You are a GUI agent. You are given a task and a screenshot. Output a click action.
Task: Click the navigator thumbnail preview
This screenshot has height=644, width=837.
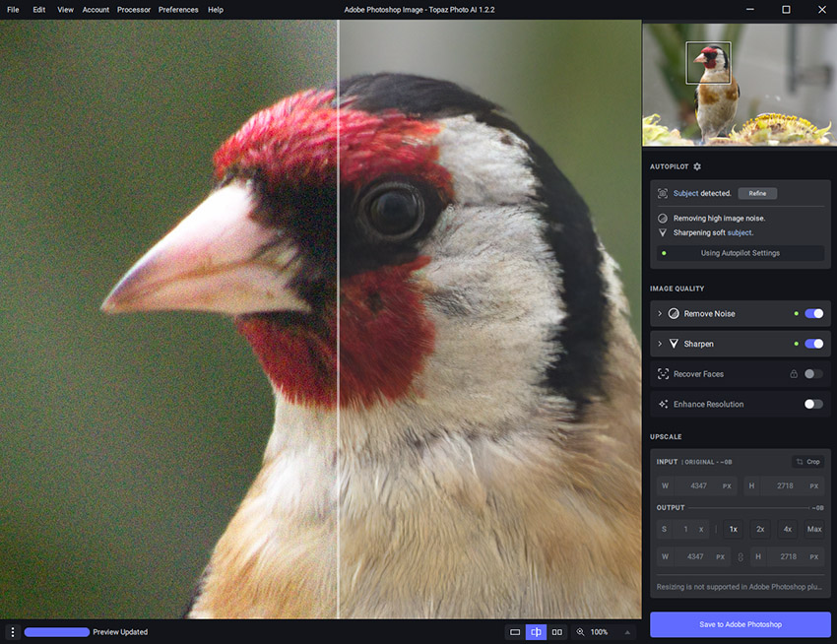tap(739, 84)
